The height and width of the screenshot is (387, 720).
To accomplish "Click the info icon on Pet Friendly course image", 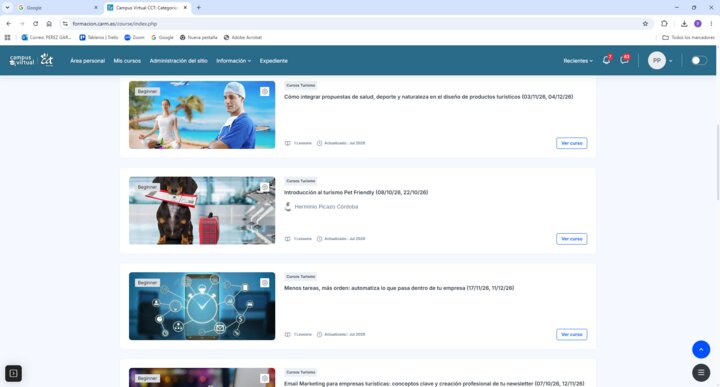I will click(x=264, y=187).
